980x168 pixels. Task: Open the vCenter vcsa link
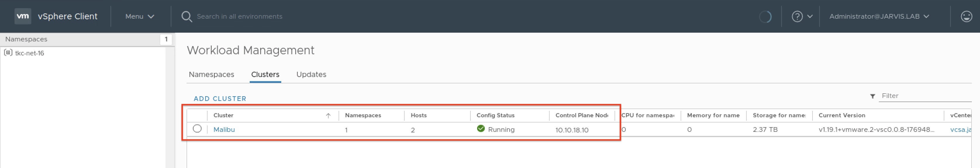961,130
